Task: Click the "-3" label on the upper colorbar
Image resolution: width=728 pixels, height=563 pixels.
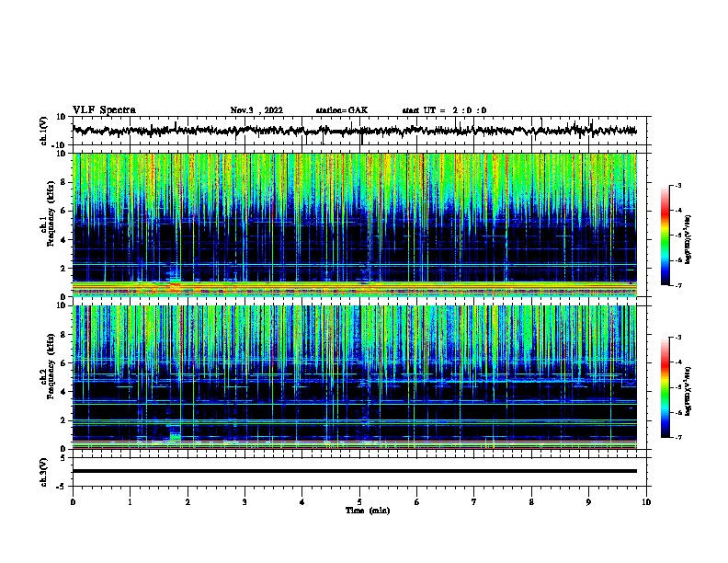Action: tap(677, 186)
